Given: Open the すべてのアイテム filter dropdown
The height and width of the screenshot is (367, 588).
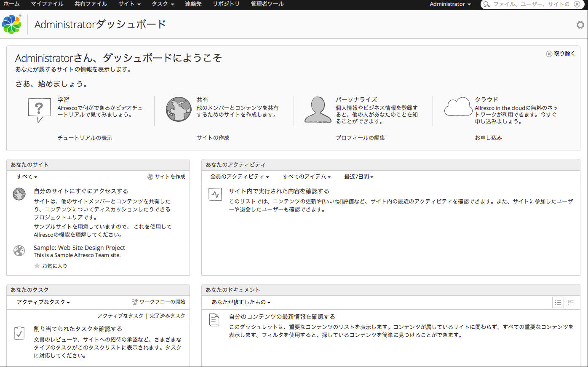Looking at the screenshot, I should (x=307, y=177).
